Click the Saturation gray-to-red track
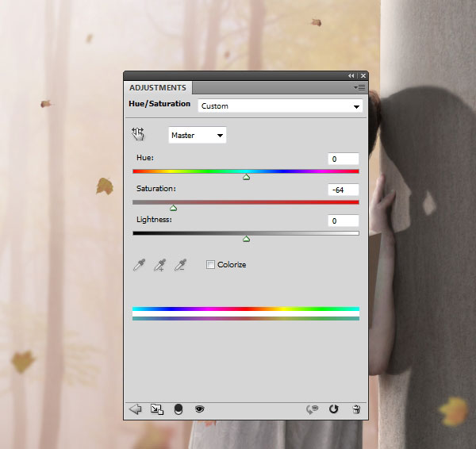This screenshot has height=449, width=476. (246, 202)
